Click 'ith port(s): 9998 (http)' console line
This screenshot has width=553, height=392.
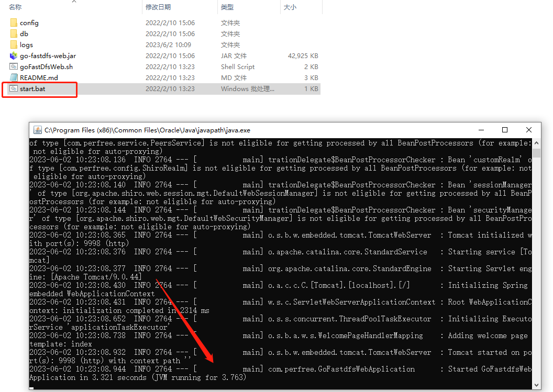click(x=79, y=243)
